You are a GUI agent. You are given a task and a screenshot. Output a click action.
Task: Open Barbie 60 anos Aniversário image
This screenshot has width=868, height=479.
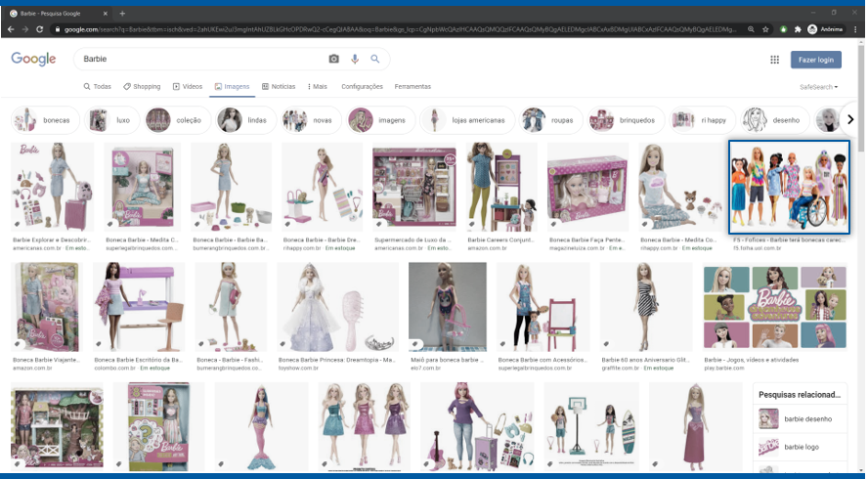coord(645,307)
